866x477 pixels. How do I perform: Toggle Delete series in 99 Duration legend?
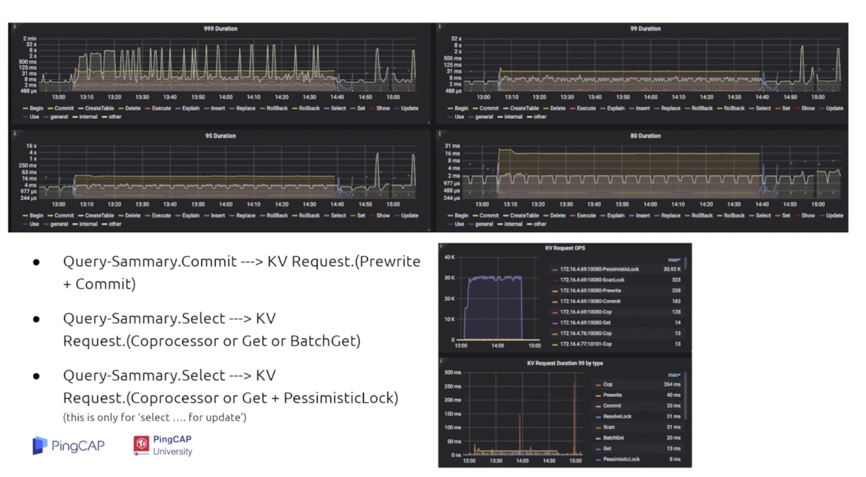(555, 109)
